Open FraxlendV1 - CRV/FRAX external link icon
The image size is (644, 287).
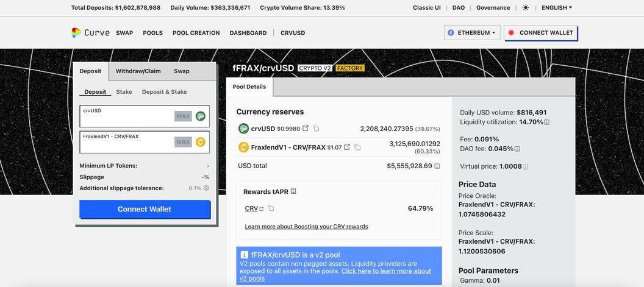[347, 147]
